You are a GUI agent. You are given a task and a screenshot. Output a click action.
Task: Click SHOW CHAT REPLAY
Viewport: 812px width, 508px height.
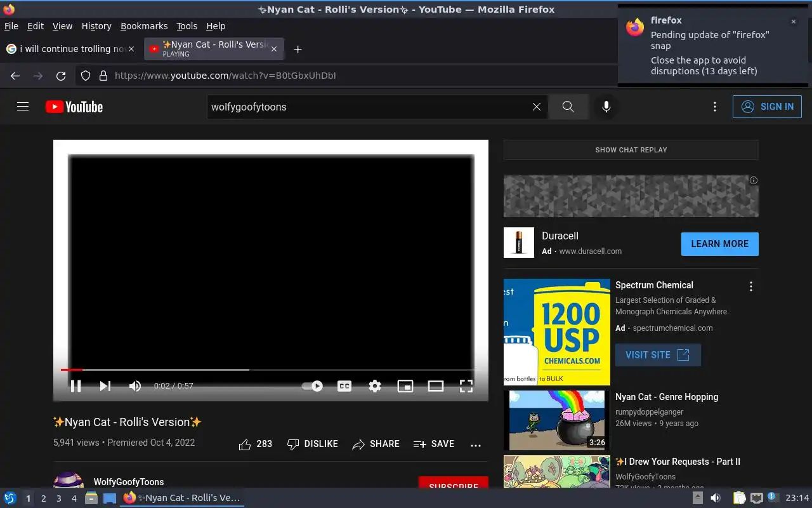click(631, 150)
